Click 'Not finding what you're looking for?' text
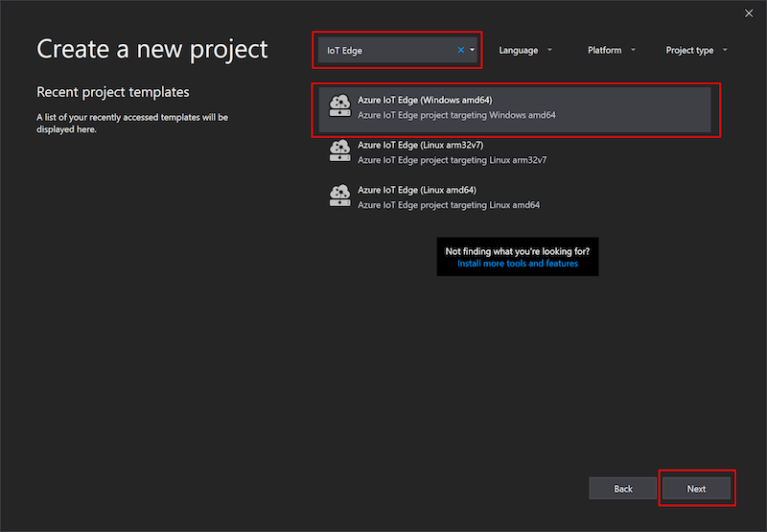Viewport: 767px width, 532px height. pyautogui.click(x=518, y=251)
